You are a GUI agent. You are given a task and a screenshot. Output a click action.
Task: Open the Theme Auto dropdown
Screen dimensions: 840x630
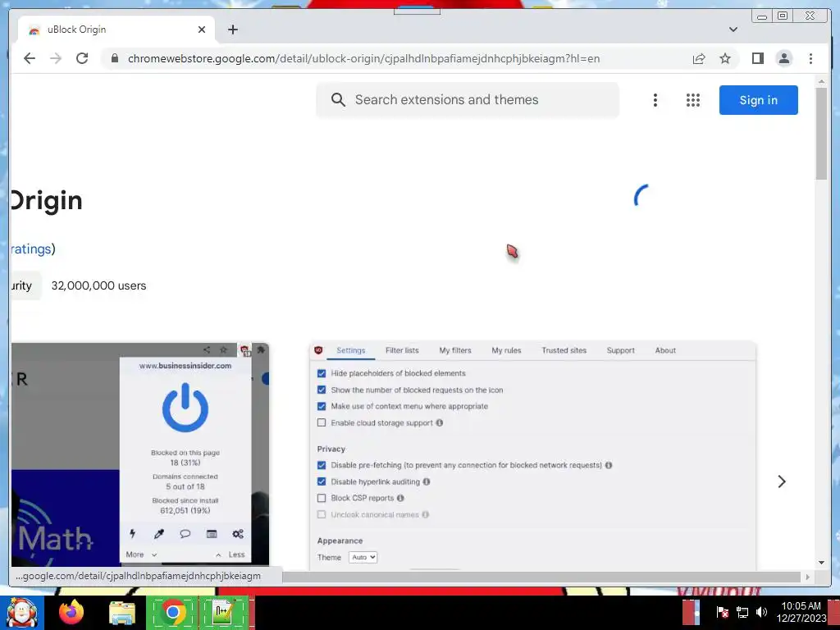point(363,557)
